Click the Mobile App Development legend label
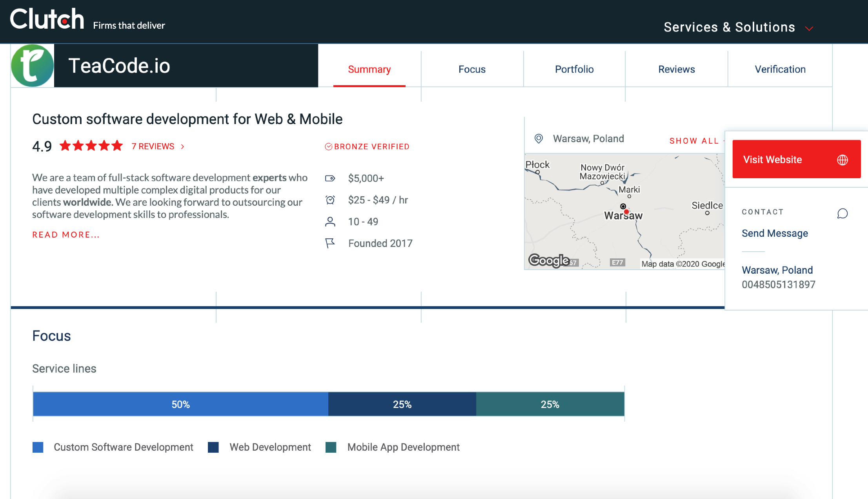This screenshot has width=868, height=499. pyautogui.click(x=404, y=447)
